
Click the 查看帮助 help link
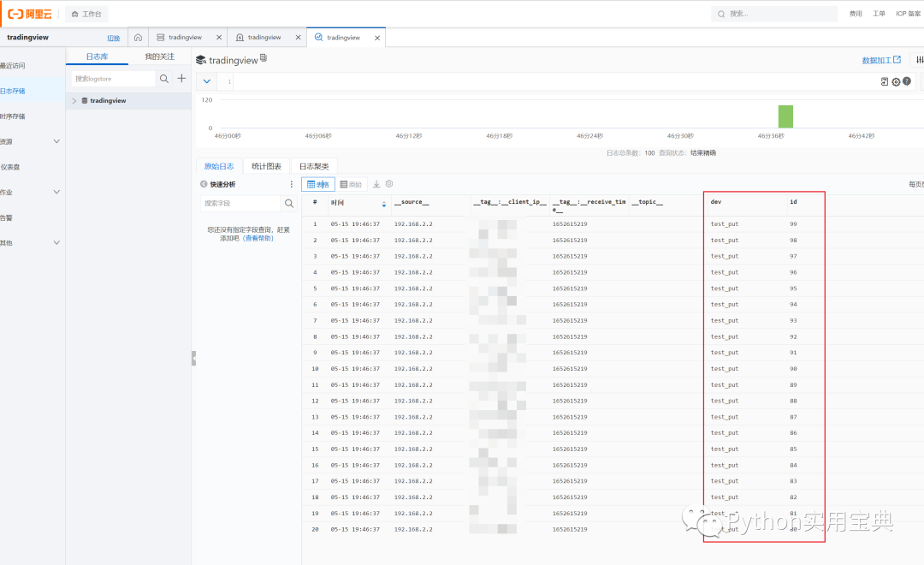click(258, 238)
